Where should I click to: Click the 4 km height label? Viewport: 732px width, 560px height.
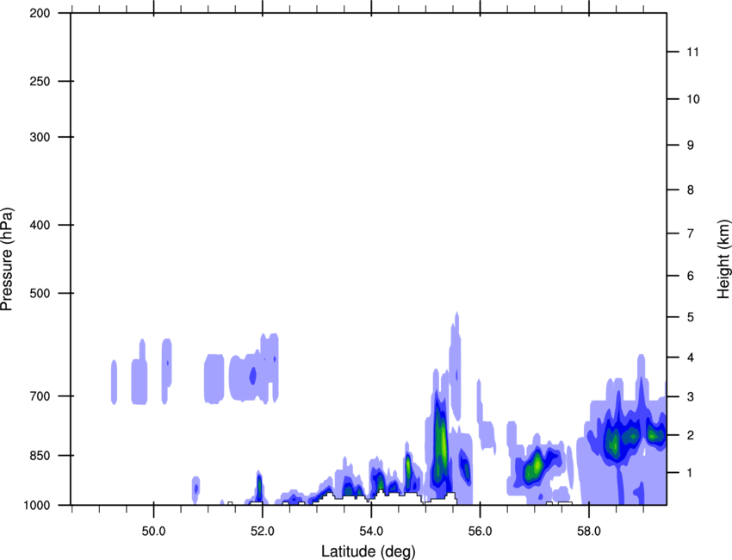[691, 358]
